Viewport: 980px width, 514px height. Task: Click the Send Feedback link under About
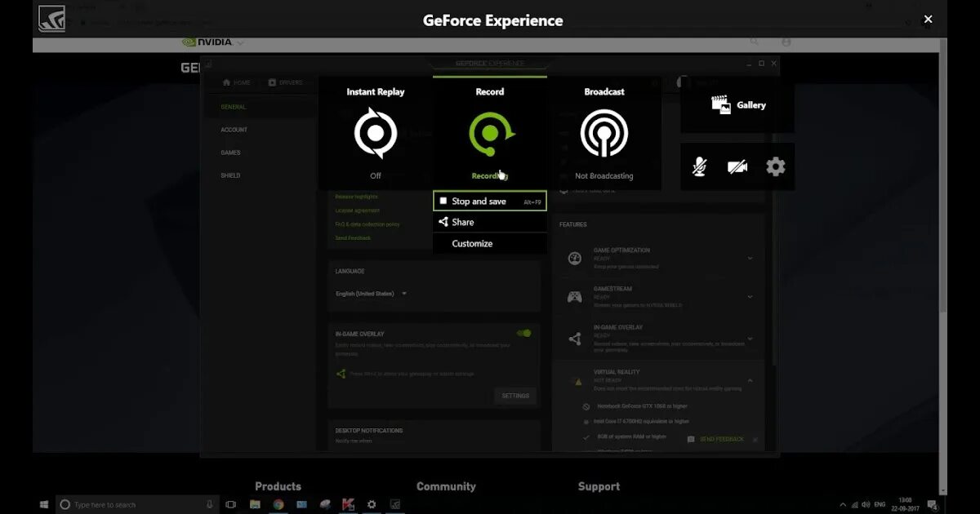tap(353, 238)
